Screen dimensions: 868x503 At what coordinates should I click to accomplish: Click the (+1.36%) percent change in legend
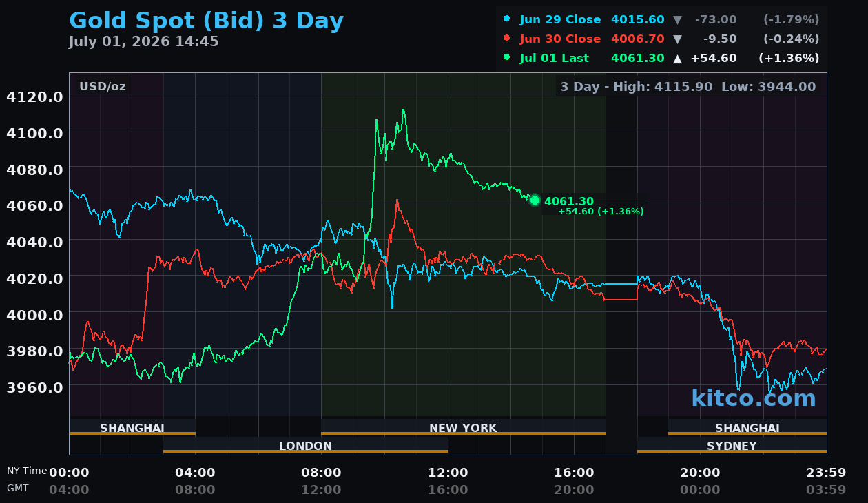[x=789, y=58]
